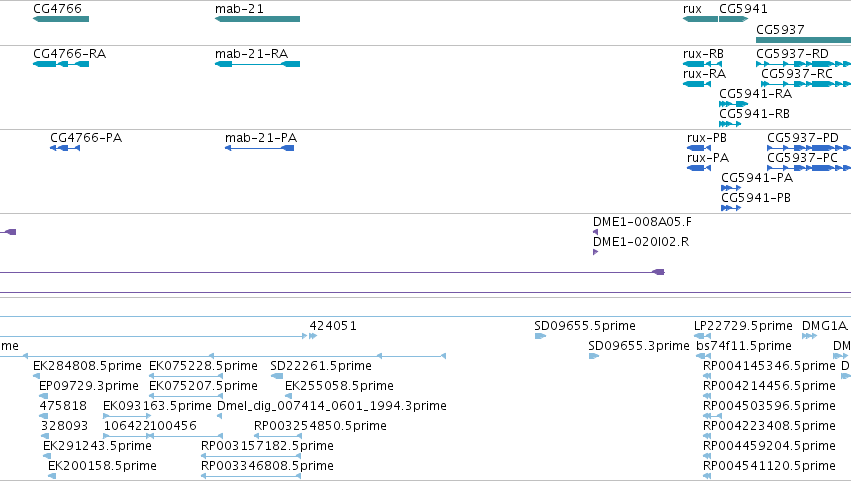The height and width of the screenshot is (481, 851).
Task: Click the CG4766-PA protein feature
Action: coord(65,148)
